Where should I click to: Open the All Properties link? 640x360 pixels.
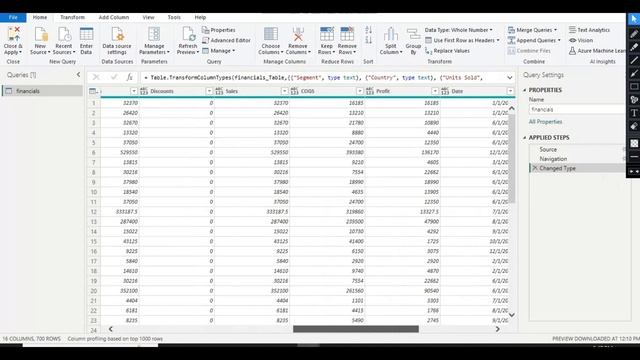(x=545, y=122)
